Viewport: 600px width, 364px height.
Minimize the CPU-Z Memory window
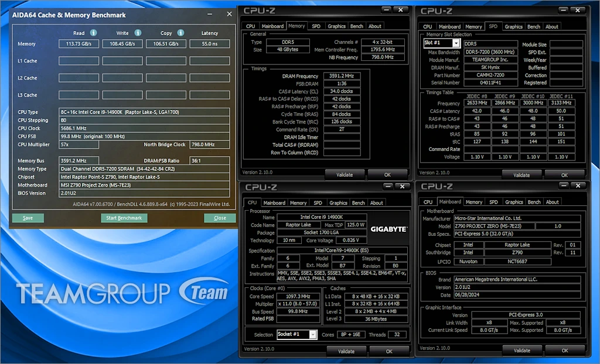387,10
